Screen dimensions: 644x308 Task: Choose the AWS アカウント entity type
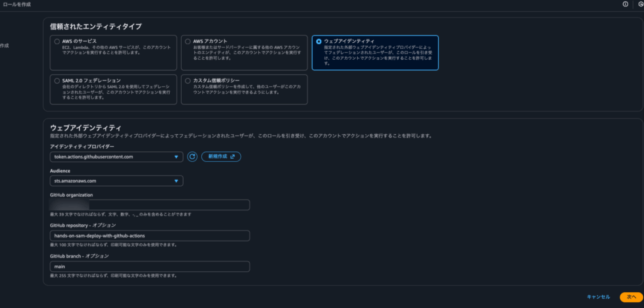pos(187,41)
